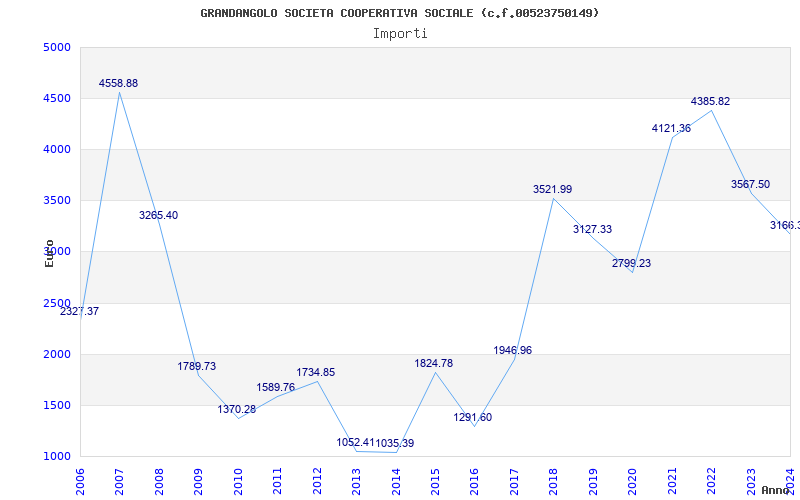This screenshot has height=500, width=800.
Task: Click the 1824.78 value label
Action: (x=434, y=363)
